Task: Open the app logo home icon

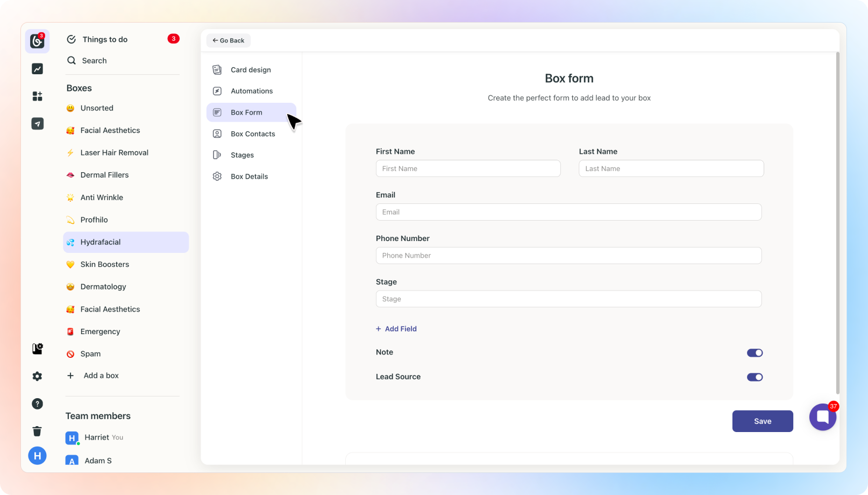Action: tap(37, 41)
